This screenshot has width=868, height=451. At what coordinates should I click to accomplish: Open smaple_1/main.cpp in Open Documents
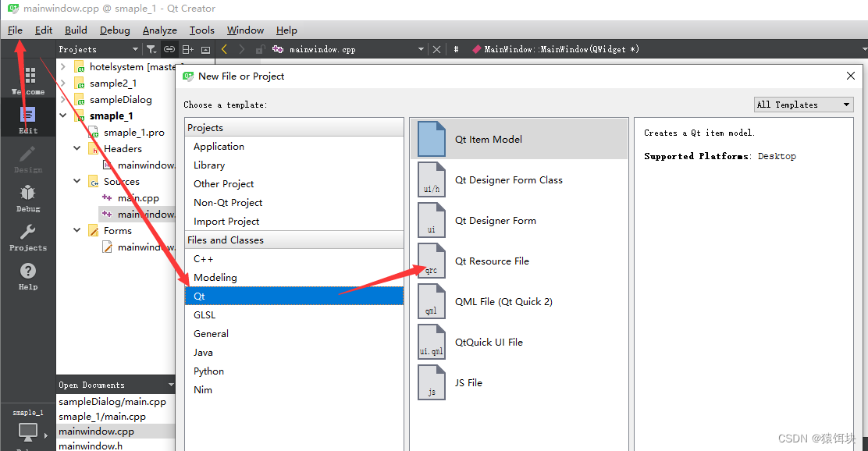point(102,417)
